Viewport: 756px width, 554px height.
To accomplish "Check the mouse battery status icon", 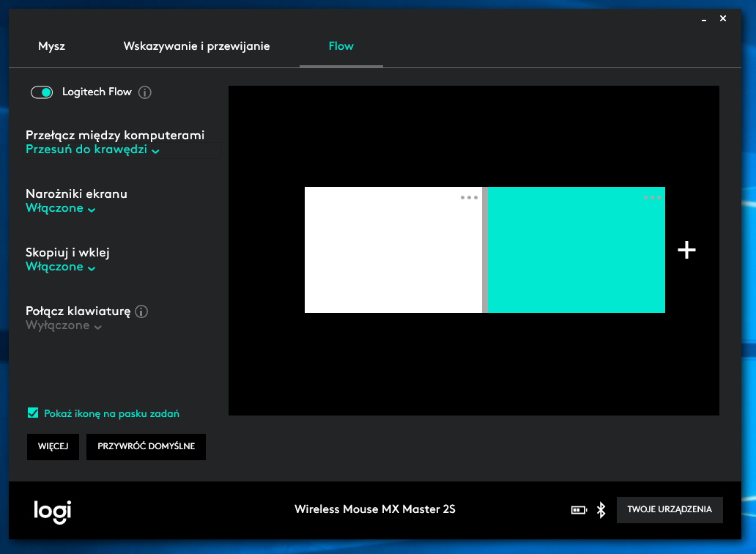I will (x=579, y=509).
